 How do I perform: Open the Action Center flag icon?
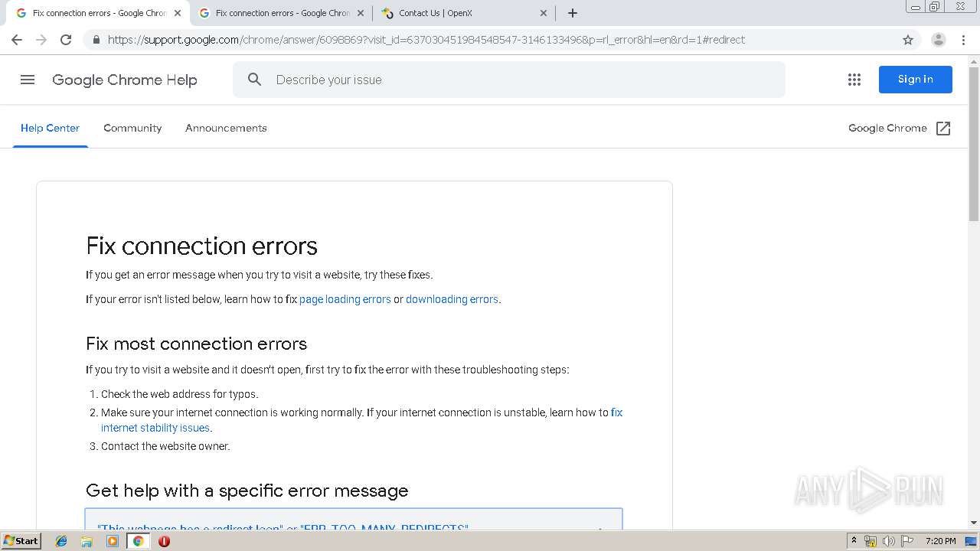[x=907, y=541]
